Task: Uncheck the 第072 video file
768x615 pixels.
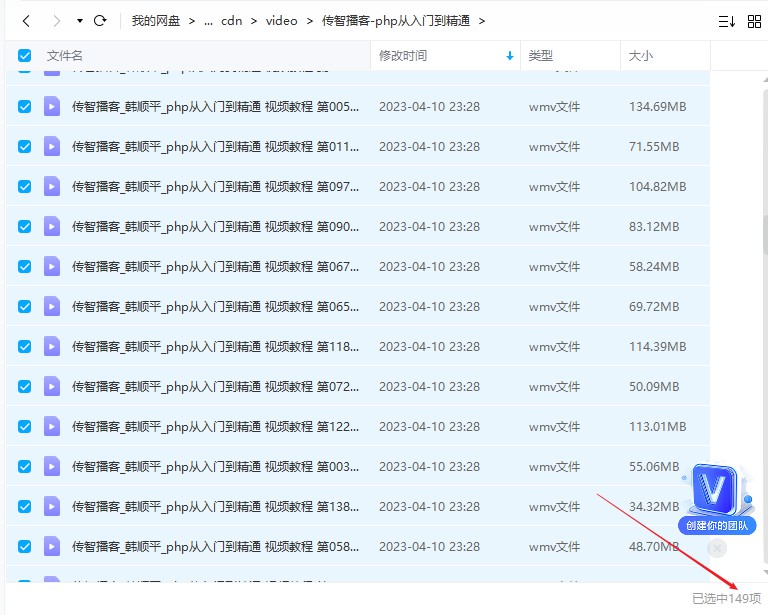Action: (24, 386)
